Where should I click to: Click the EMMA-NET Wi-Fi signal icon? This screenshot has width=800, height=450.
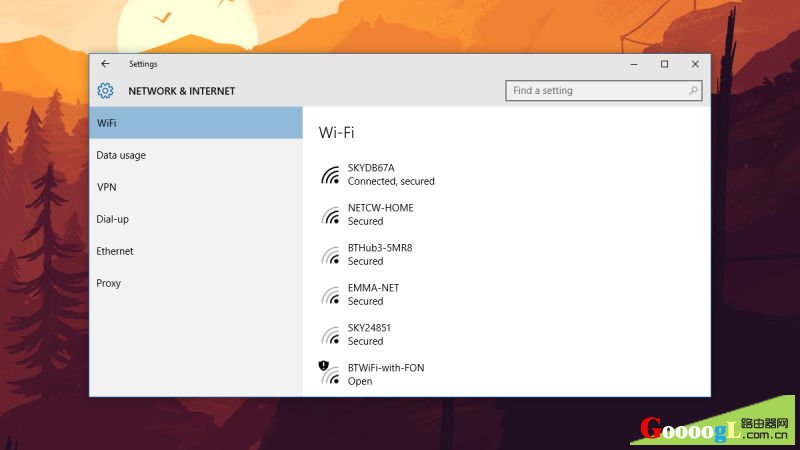331,294
